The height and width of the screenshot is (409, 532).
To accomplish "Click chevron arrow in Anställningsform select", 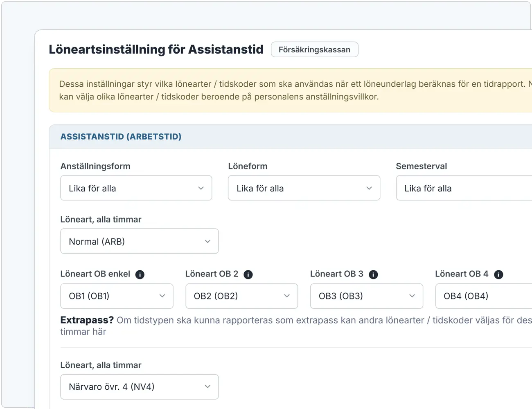I will tap(201, 188).
